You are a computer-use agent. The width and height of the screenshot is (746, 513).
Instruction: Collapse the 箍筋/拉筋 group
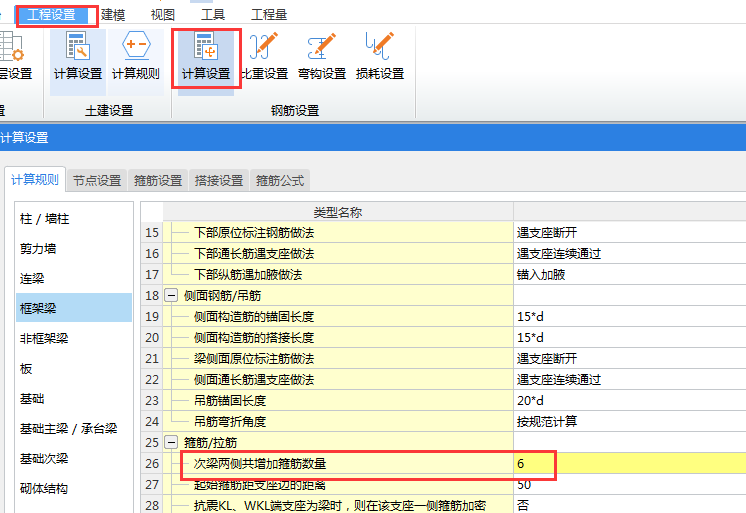point(171,443)
